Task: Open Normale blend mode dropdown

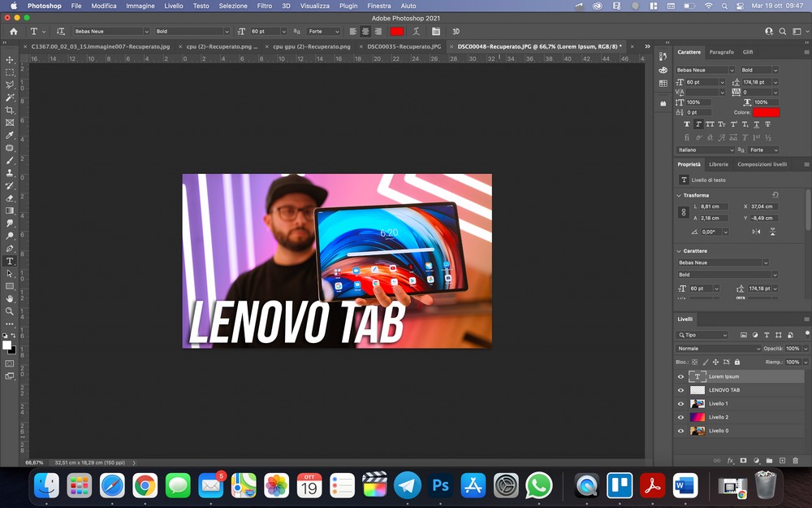Action: click(x=718, y=349)
